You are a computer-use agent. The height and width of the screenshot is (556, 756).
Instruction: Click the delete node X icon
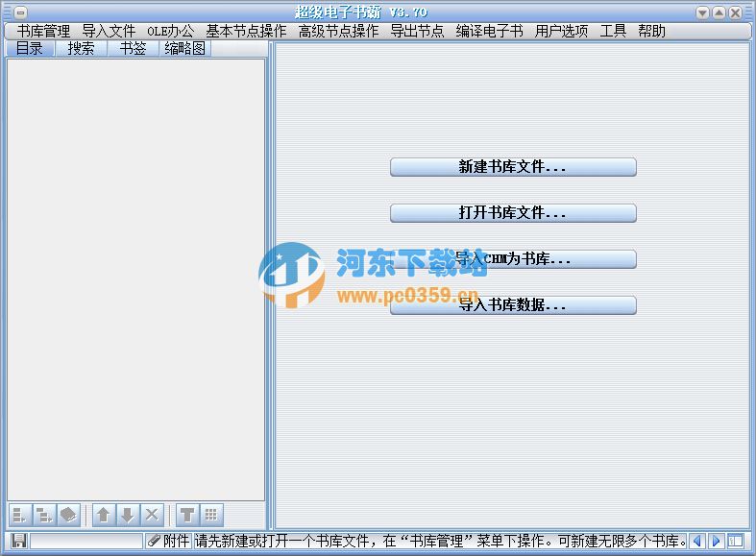pos(152,515)
